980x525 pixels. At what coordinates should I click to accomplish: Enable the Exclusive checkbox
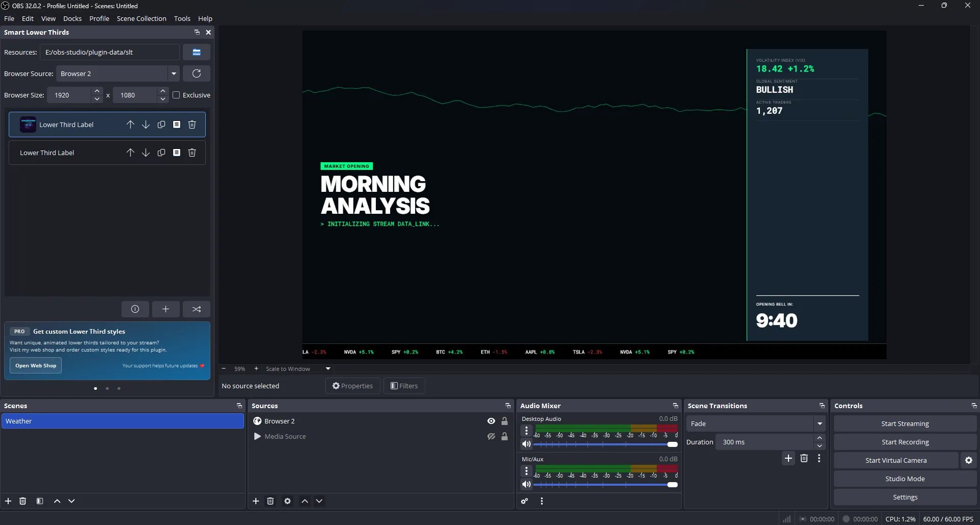click(176, 94)
